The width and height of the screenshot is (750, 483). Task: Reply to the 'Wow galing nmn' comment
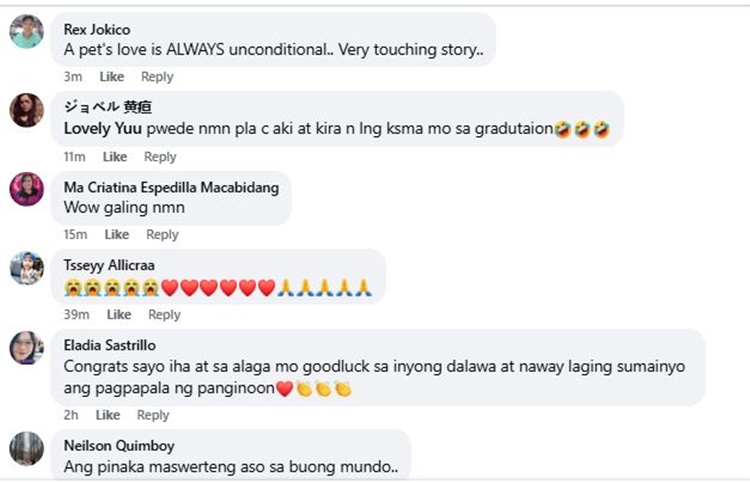pyautogui.click(x=162, y=235)
